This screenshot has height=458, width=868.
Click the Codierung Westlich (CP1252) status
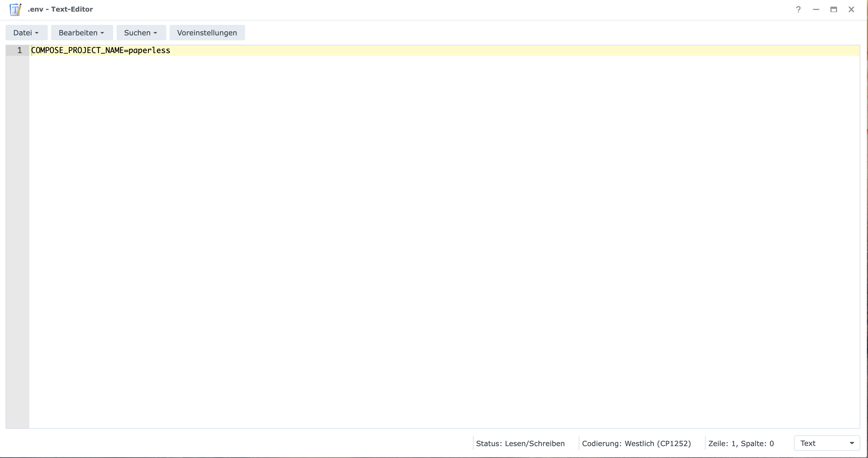click(x=636, y=444)
